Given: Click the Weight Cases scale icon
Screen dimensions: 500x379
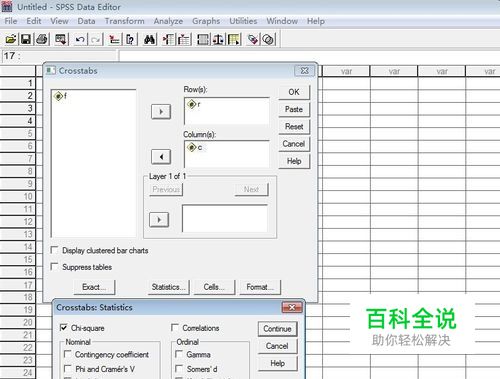Looking at the screenshot, I should tap(218, 40).
